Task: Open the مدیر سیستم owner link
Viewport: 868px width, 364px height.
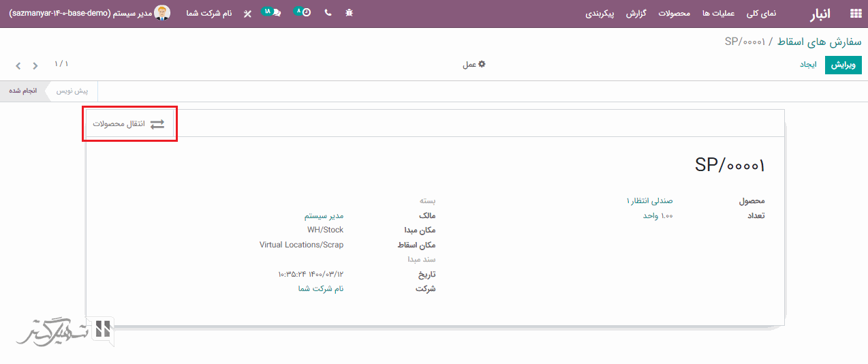Action: tap(324, 215)
